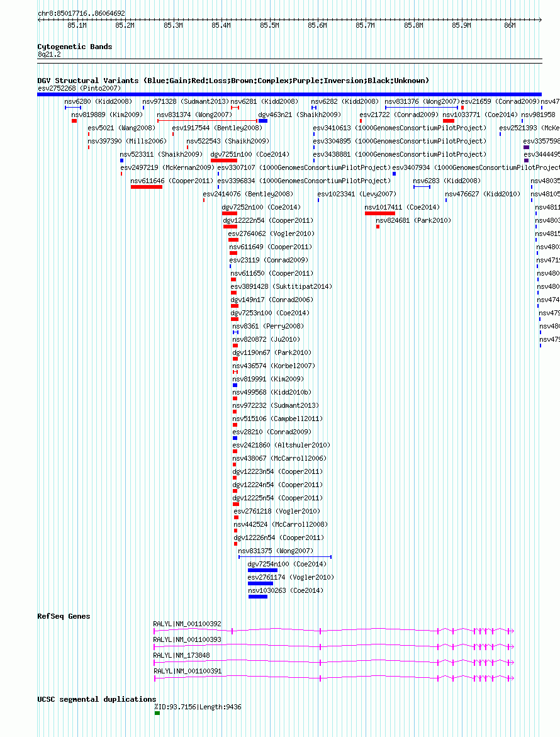Click the red dgv7251n100 loss bar
560x737 pixels.
(223, 160)
